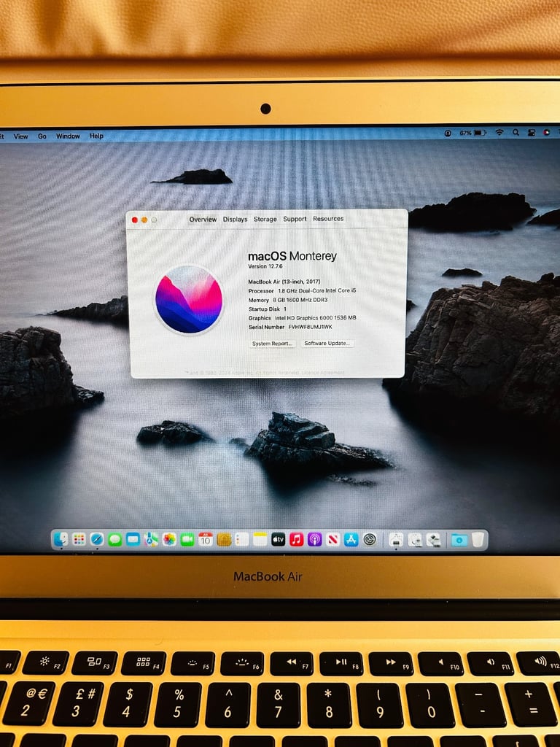Click the battery 67% indicator
This screenshot has width=560, height=747.
click(472, 133)
